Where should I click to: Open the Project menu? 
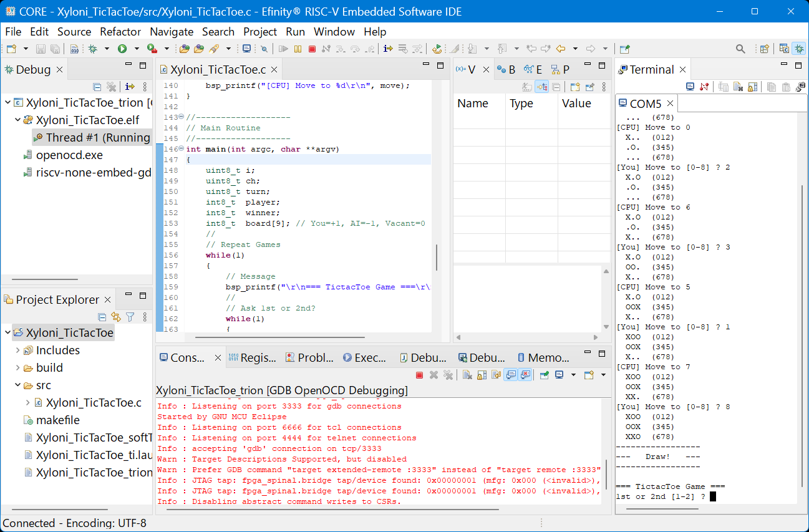(x=260, y=31)
